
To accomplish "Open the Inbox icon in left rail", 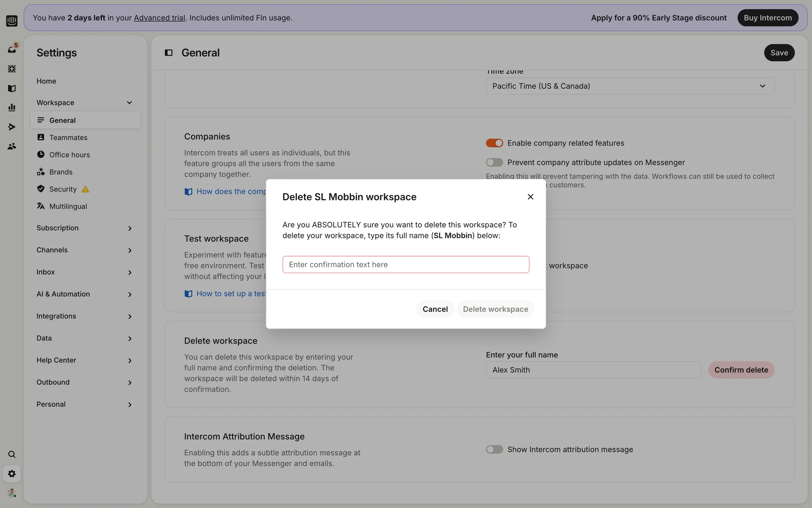I will click(x=12, y=50).
